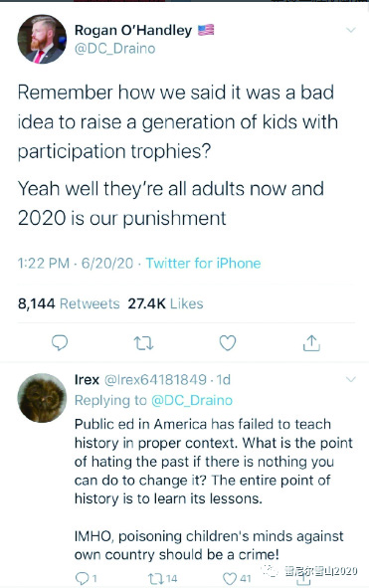369x588 pixels.
Task: Reply to Irex's comment
Action: (86, 578)
